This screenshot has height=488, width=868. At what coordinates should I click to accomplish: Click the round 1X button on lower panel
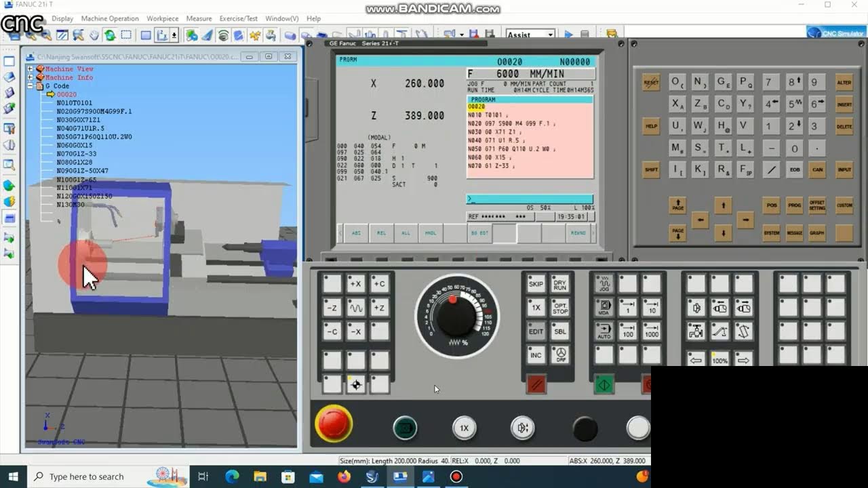pos(464,428)
